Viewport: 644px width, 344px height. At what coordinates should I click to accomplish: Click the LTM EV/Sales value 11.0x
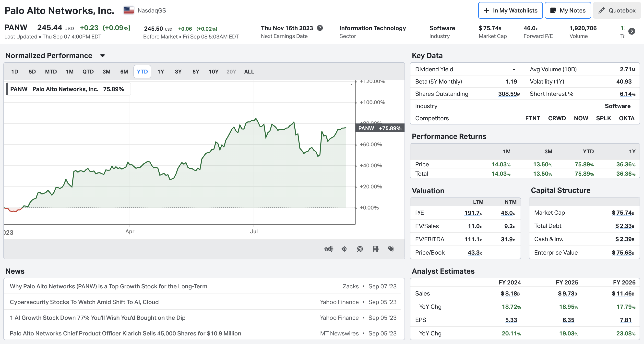click(x=475, y=226)
